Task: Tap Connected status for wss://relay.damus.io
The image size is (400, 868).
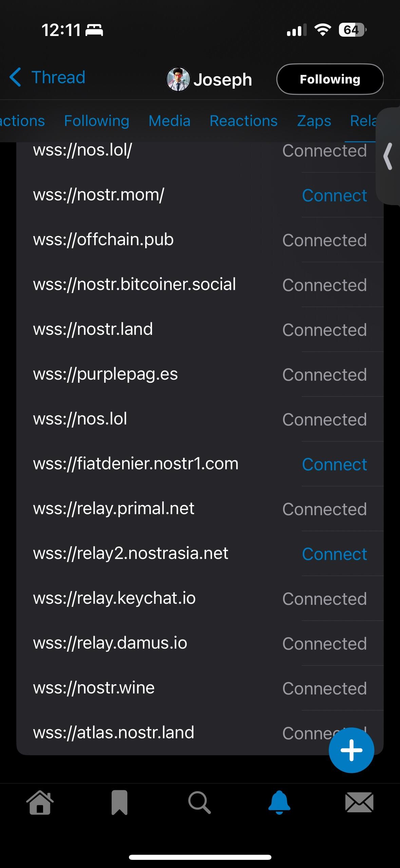Action: [x=325, y=644]
